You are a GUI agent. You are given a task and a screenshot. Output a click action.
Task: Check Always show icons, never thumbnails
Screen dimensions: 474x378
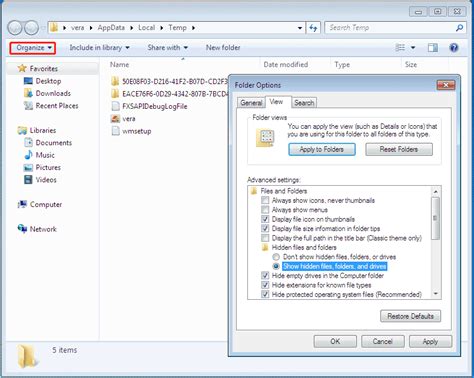click(x=265, y=200)
